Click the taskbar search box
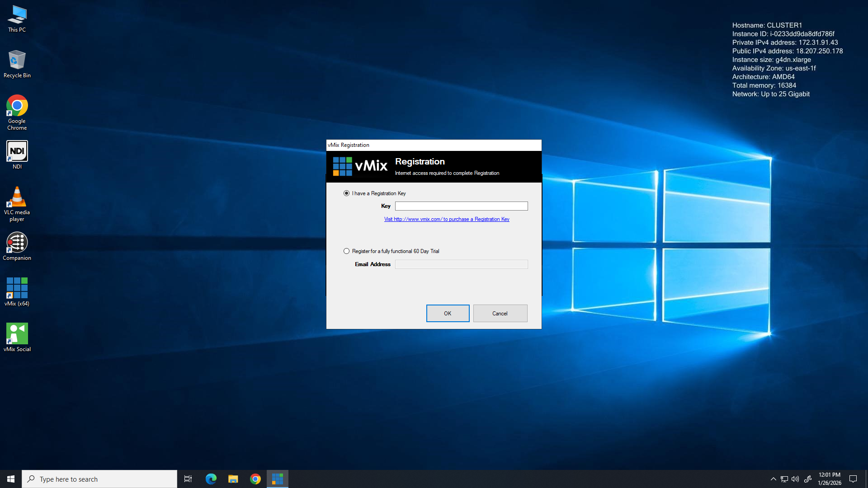This screenshot has height=488, width=868. click(x=99, y=479)
